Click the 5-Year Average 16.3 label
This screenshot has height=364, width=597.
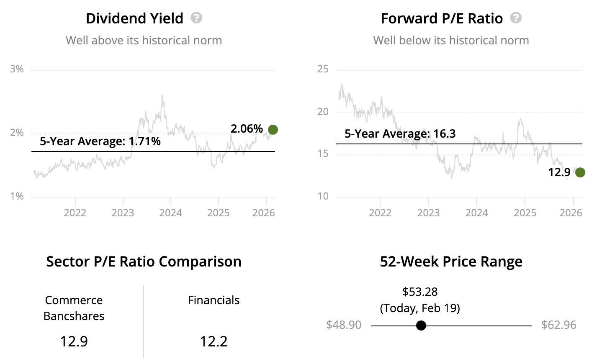pos(400,134)
